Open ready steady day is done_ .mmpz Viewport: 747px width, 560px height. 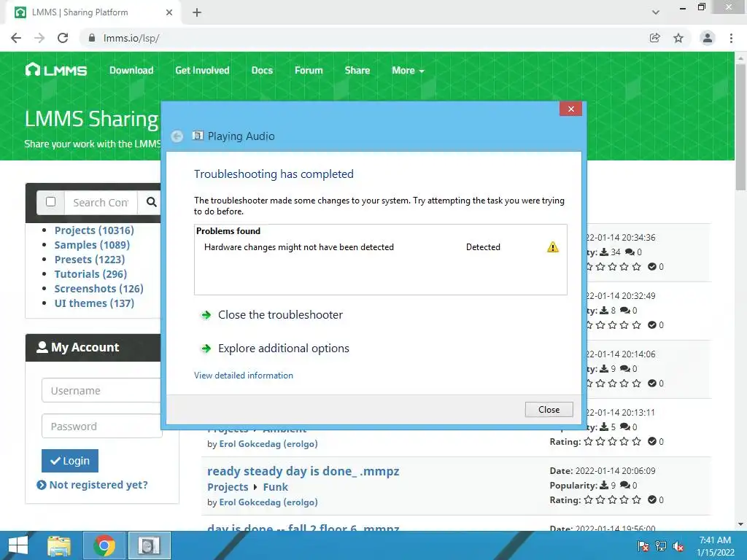point(303,471)
